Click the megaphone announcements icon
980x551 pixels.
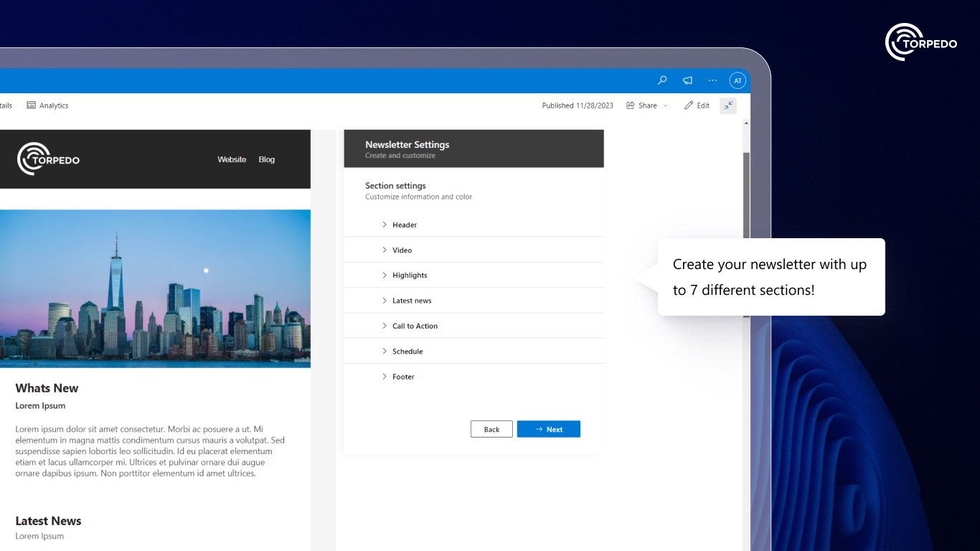687,80
